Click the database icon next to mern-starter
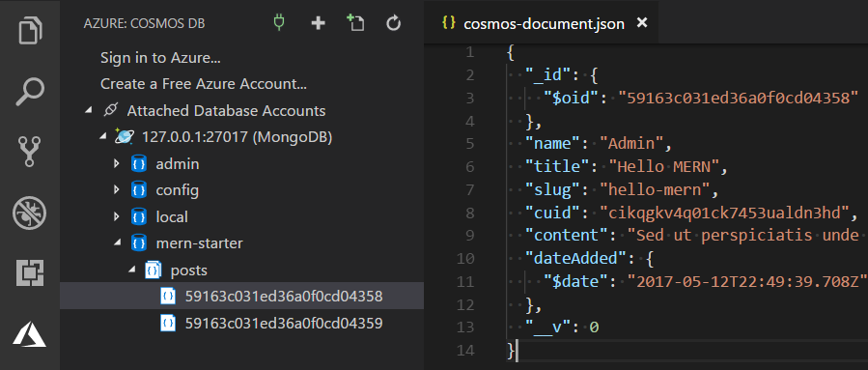Image resolution: width=868 pixels, height=370 pixels. click(x=139, y=243)
